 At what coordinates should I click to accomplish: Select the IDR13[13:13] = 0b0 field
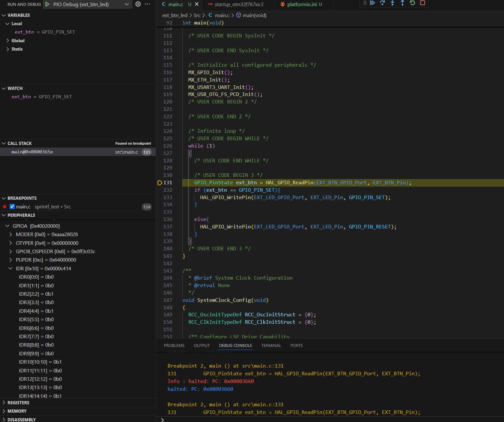[78, 387]
